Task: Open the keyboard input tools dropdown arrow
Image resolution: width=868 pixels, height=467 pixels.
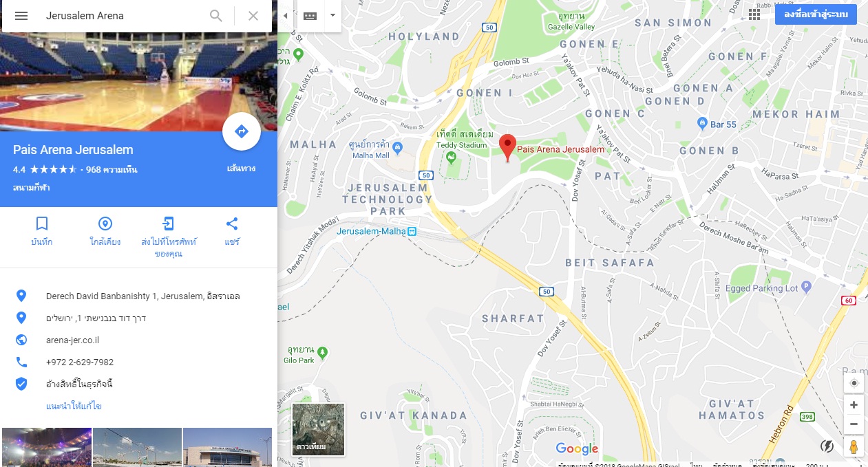Action: 333,16
